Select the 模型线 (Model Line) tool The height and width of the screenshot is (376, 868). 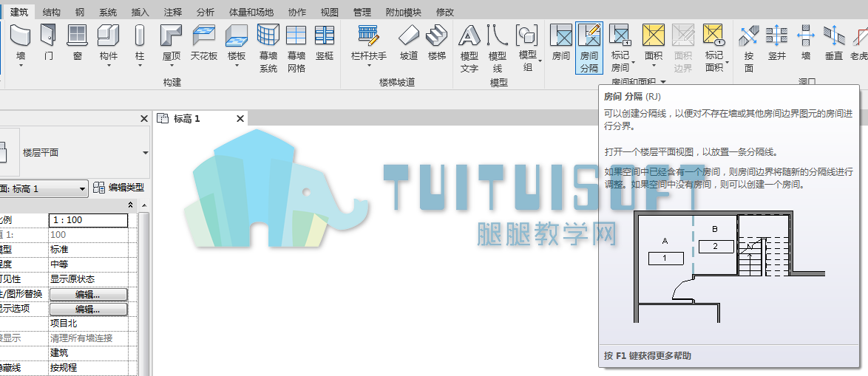(x=498, y=49)
